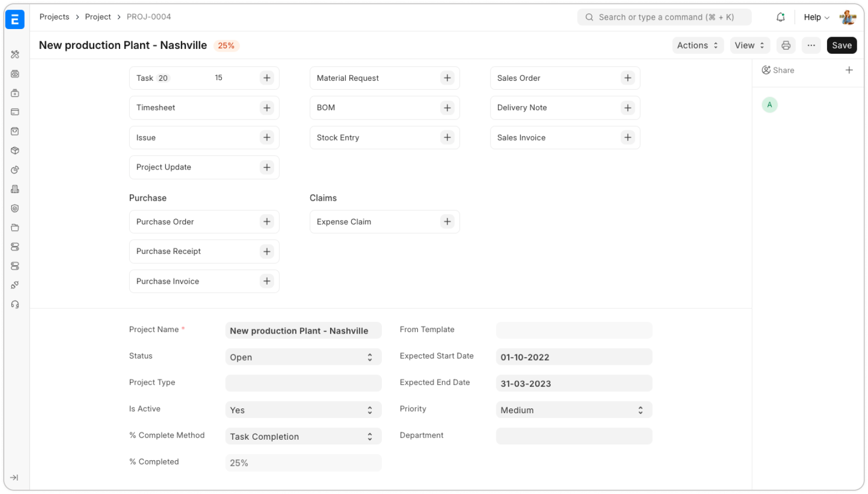Add an Expense Claim using plus icon

[447, 222]
